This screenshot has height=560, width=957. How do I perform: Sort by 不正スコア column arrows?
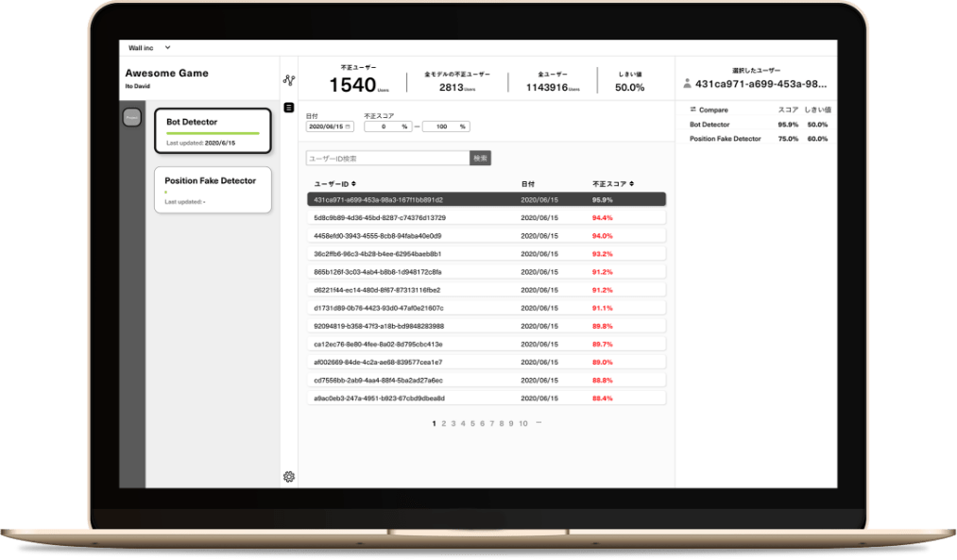pos(632,183)
